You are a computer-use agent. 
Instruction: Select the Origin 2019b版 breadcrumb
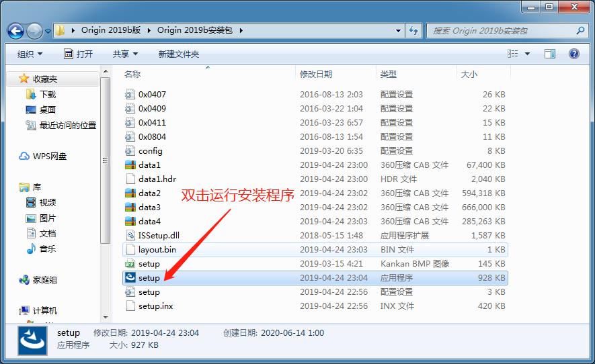(111, 30)
